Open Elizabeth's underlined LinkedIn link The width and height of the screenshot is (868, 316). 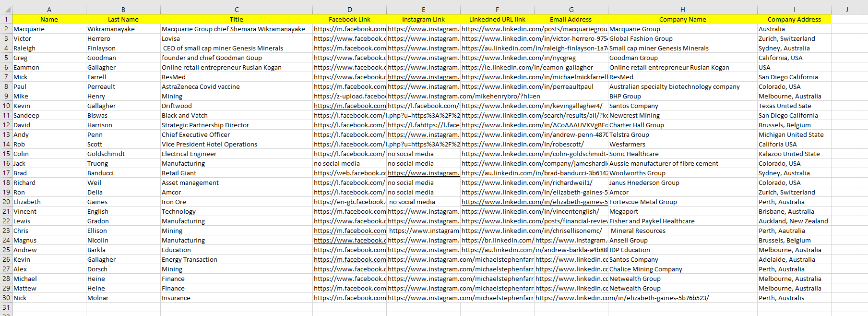(x=535, y=202)
